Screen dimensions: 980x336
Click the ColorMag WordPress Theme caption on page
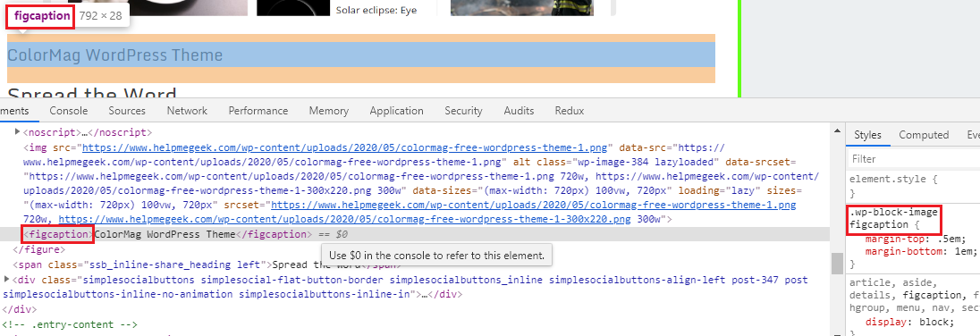[115, 55]
